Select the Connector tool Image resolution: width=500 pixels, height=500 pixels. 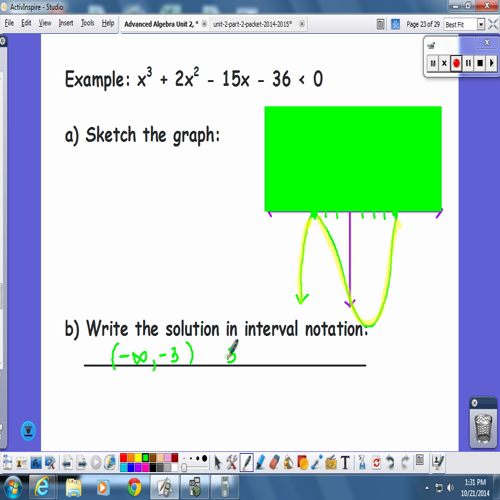pyautogui.click(x=317, y=463)
